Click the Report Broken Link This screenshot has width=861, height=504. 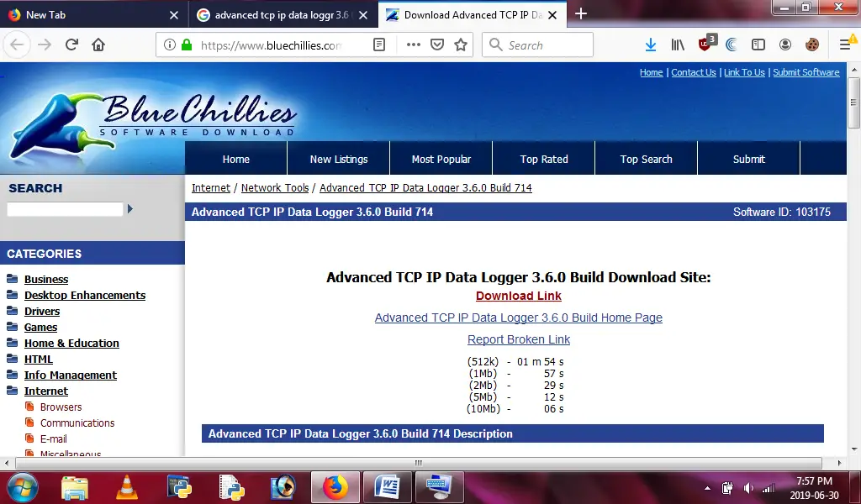point(518,339)
